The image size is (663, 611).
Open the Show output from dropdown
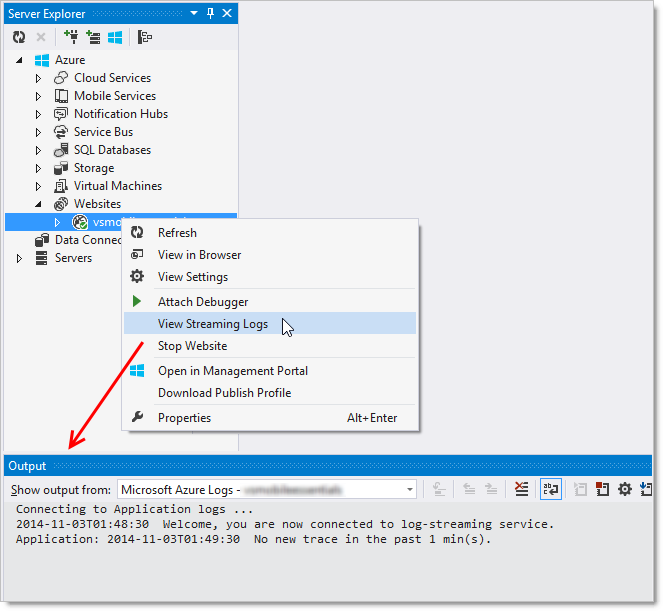(267, 490)
